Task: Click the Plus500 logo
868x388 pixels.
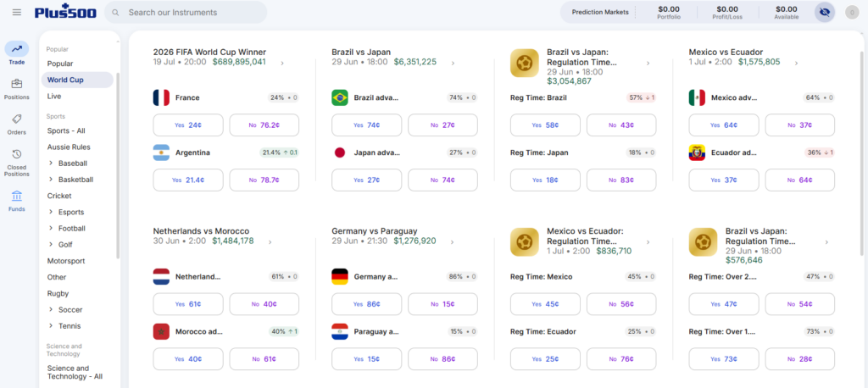Action: (65, 12)
